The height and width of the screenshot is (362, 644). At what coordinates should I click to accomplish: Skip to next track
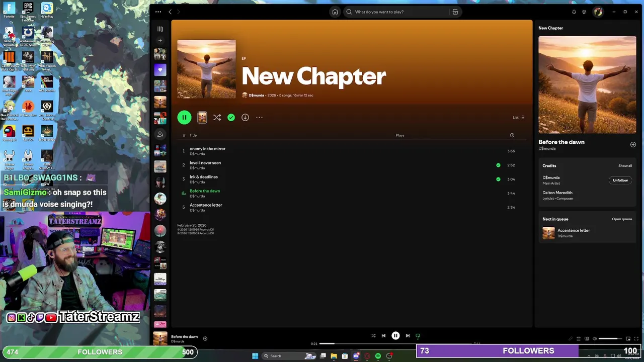click(x=408, y=335)
